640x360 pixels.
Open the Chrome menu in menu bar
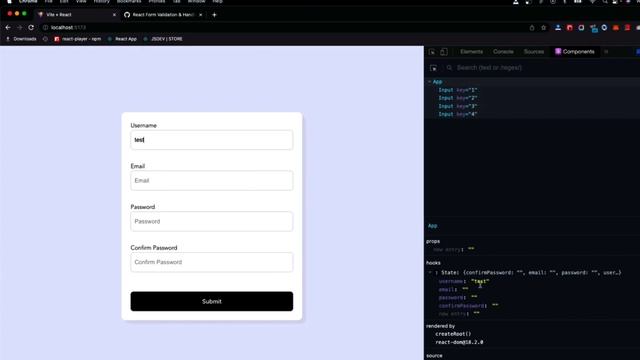point(28,2)
